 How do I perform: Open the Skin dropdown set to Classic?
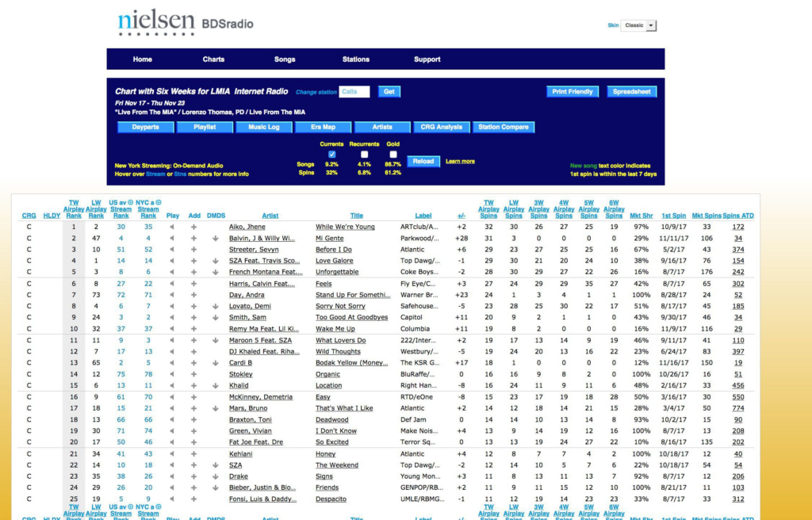638,25
